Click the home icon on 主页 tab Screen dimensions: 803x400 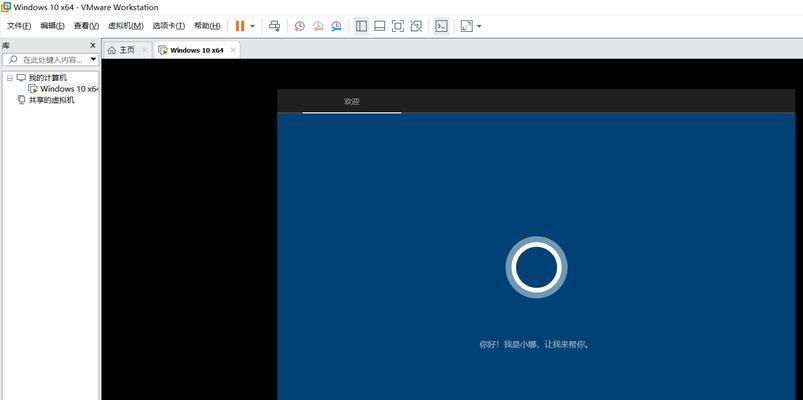tap(112, 50)
